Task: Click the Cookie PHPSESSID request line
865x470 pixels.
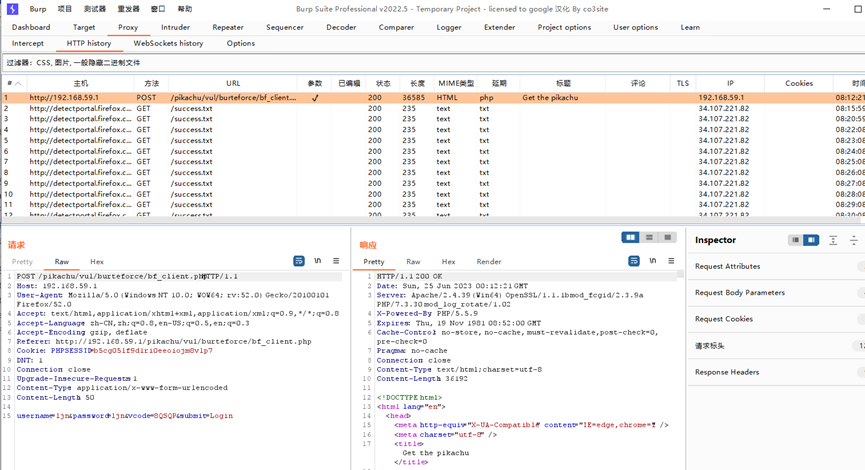Action: [114, 351]
